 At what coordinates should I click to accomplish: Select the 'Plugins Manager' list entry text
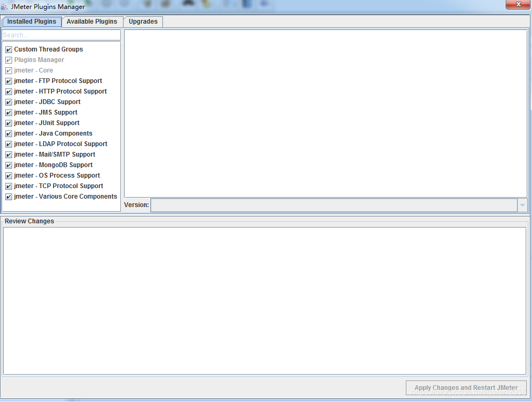coord(39,60)
